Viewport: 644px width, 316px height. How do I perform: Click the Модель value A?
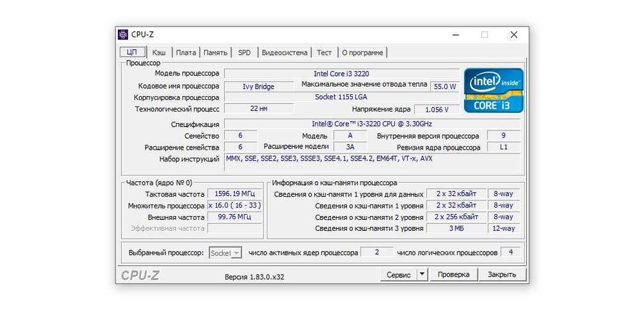click(x=350, y=135)
